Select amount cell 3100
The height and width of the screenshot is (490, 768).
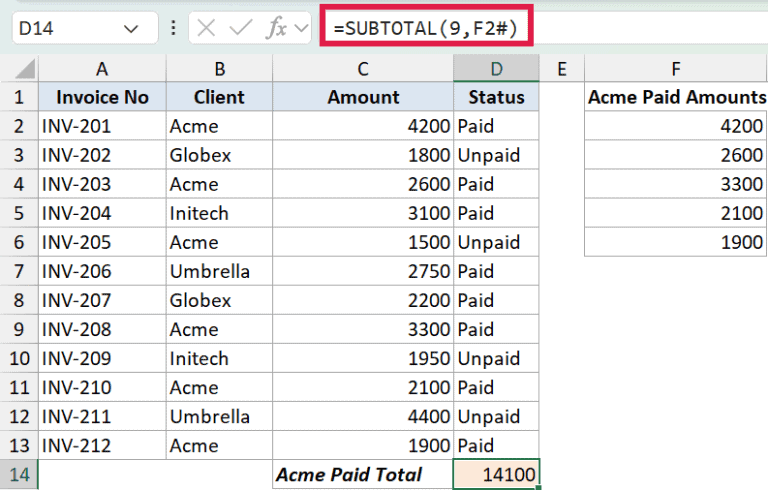pos(363,213)
